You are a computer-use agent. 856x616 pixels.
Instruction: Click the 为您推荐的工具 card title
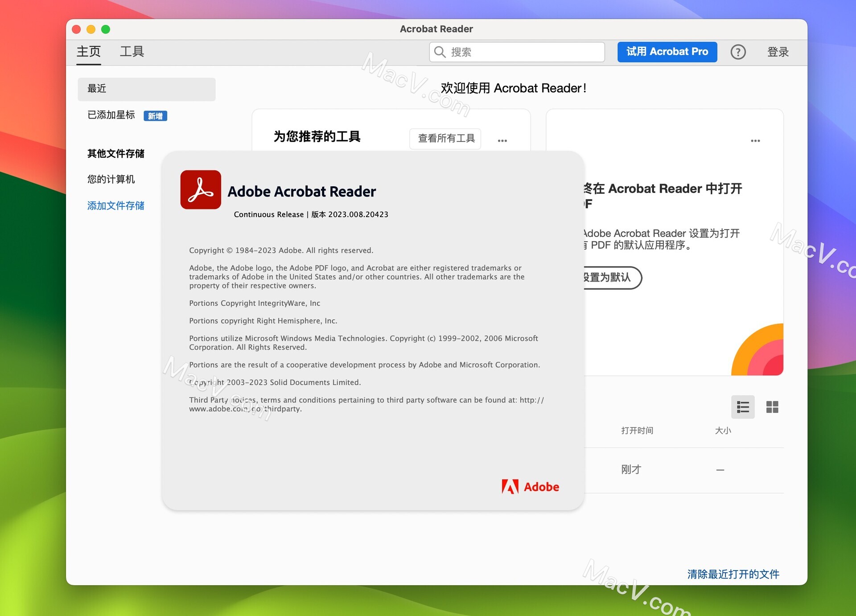[x=317, y=136]
